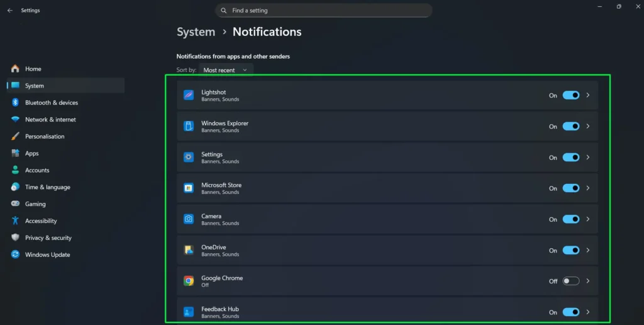Open Accounts settings page
This screenshot has width=644, height=325.
tap(65, 170)
